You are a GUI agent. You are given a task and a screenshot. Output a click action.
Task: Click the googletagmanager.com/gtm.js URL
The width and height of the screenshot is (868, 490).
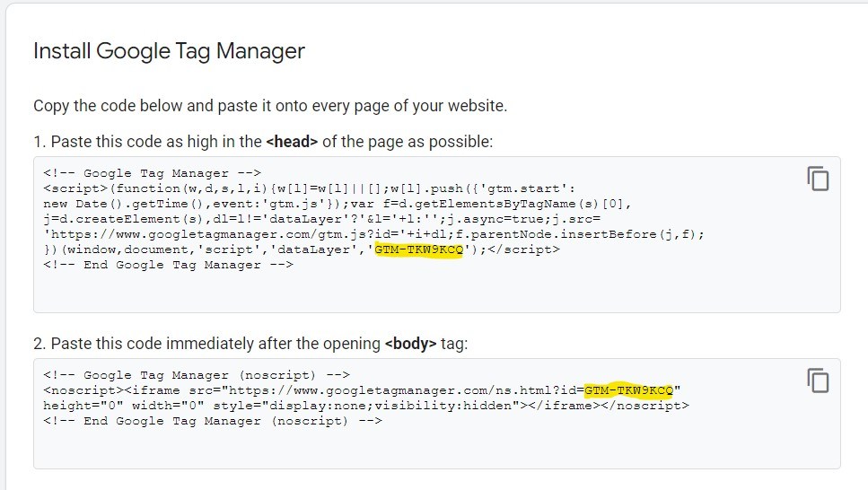click(180, 234)
